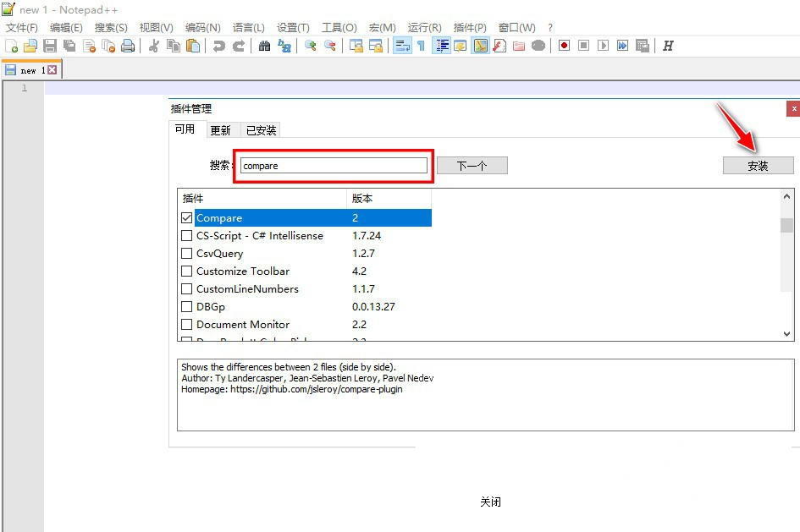Click the plugin list scrollbar up arrow
The width and height of the screenshot is (800, 532).
coord(786,196)
